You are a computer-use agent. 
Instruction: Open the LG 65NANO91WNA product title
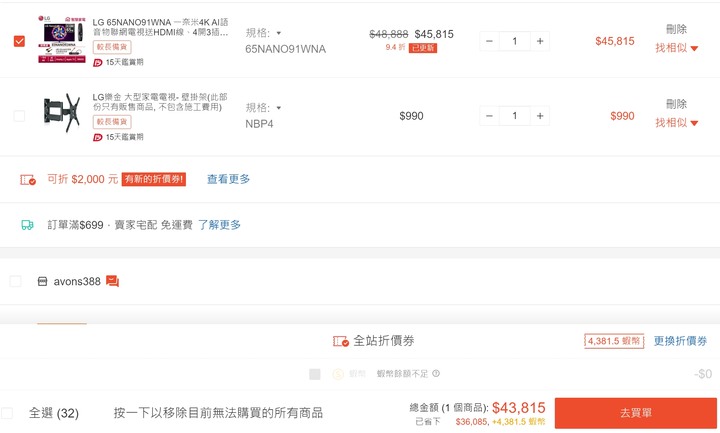[160, 27]
